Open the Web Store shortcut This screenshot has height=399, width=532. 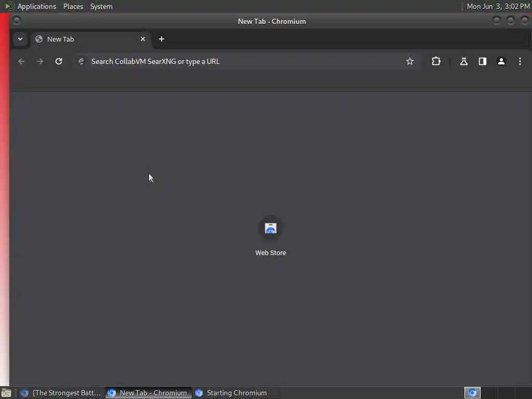(x=270, y=236)
